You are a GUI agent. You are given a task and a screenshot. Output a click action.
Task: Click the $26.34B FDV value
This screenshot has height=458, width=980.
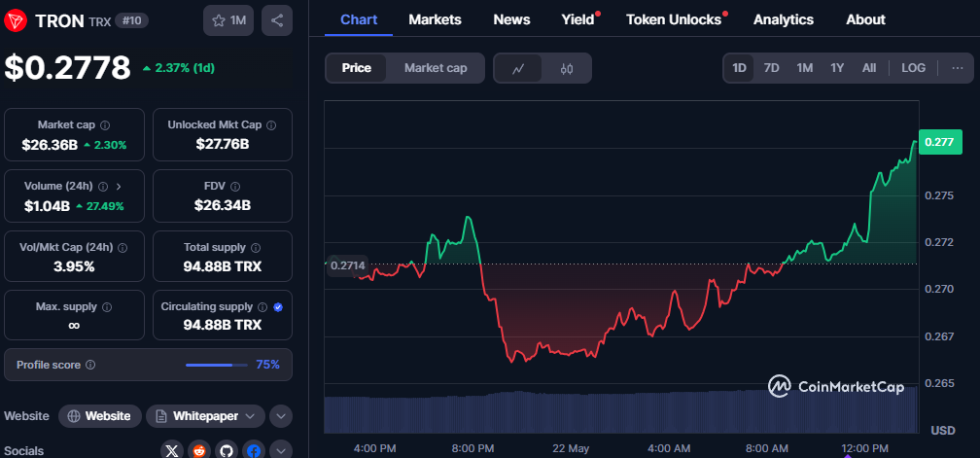[x=223, y=205]
